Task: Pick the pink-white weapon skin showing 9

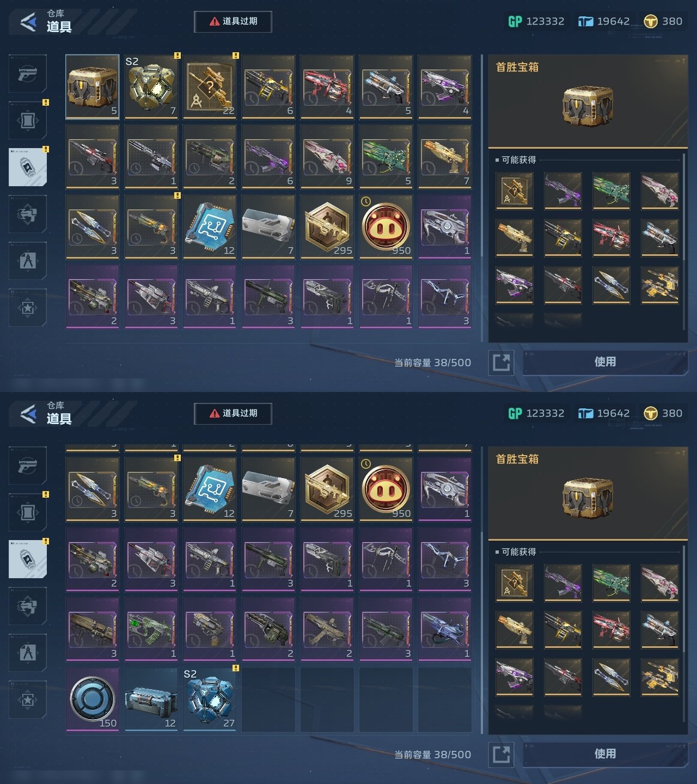Action: click(x=327, y=157)
